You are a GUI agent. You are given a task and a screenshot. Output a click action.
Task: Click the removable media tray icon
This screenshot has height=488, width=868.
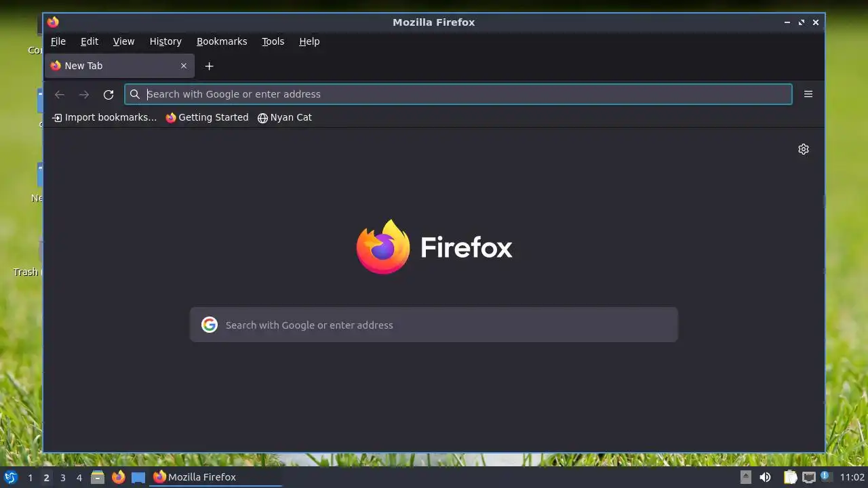(x=746, y=477)
